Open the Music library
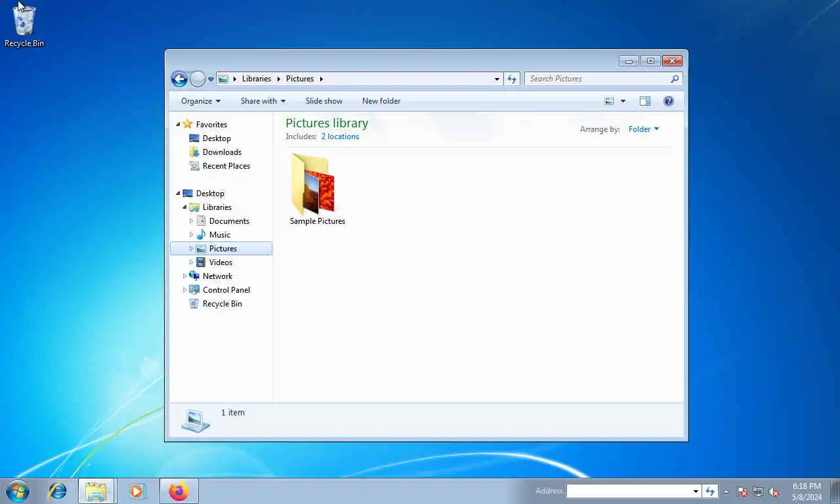The height and width of the screenshot is (504, 840). click(x=220, y=235)
